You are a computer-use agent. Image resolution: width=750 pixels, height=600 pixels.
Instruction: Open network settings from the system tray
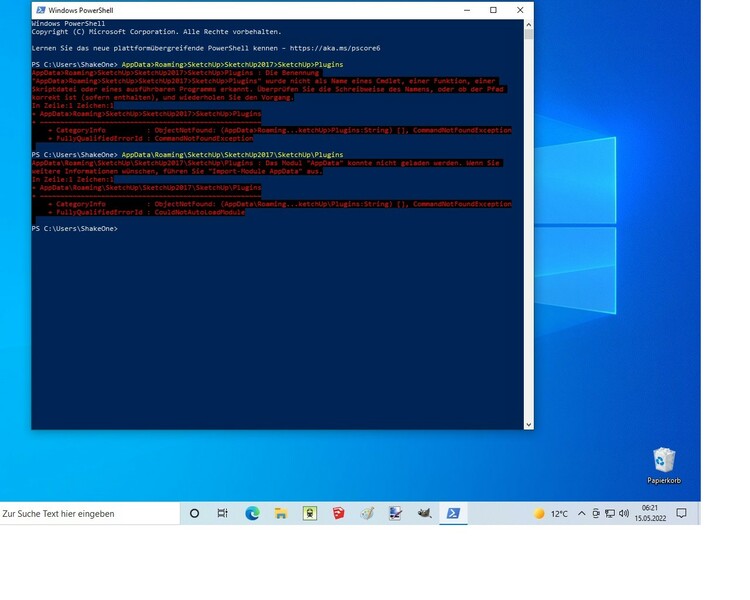point(609,513)
